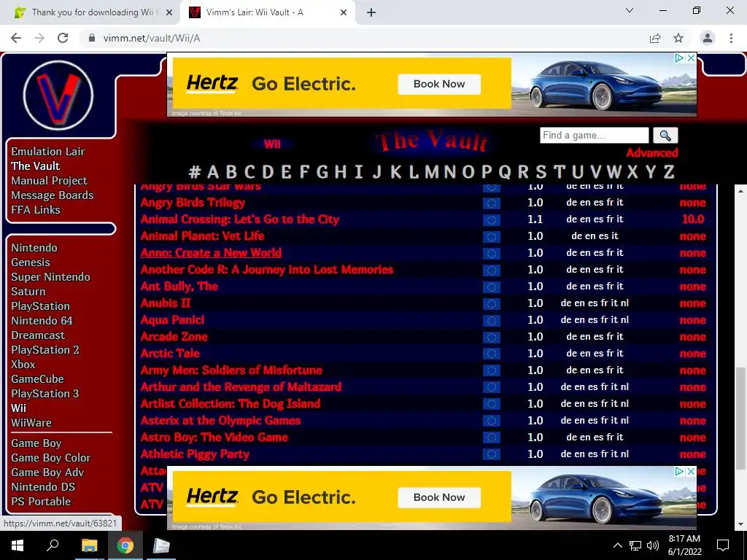Open Anno: Create a New World game
The height and width of the screenshot is (560, 747).
(211, 253)
